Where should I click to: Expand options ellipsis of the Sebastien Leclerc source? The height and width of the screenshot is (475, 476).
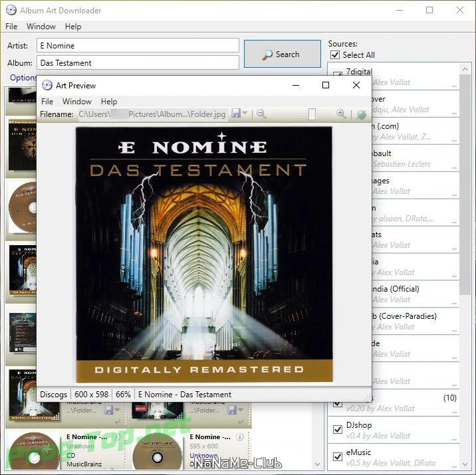(454, 167)
